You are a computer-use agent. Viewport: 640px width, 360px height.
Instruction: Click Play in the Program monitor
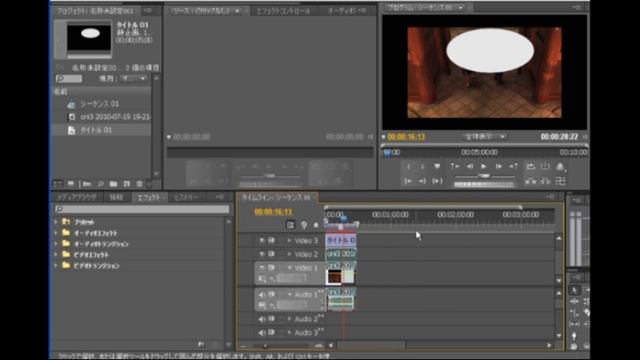pyautogui.click(x=484, y=167)
